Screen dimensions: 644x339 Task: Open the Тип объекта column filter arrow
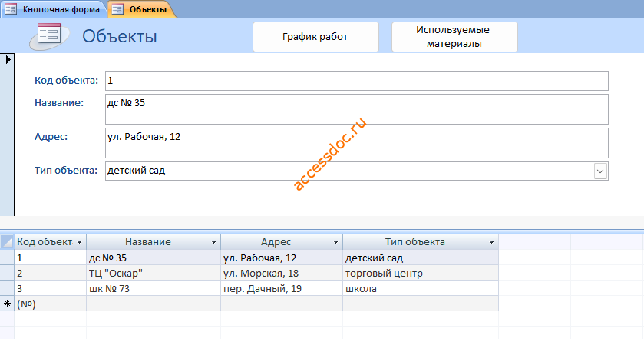tap(491, 242)
